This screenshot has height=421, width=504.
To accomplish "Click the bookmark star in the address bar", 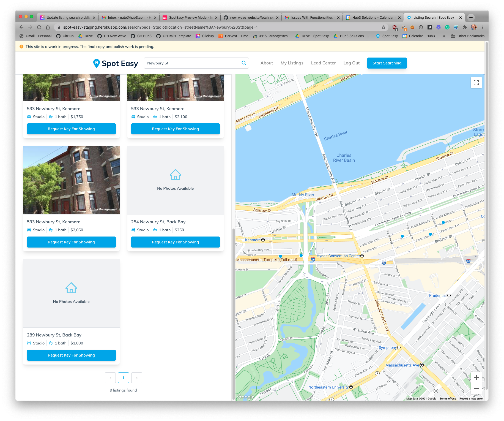I will [383, 27].
